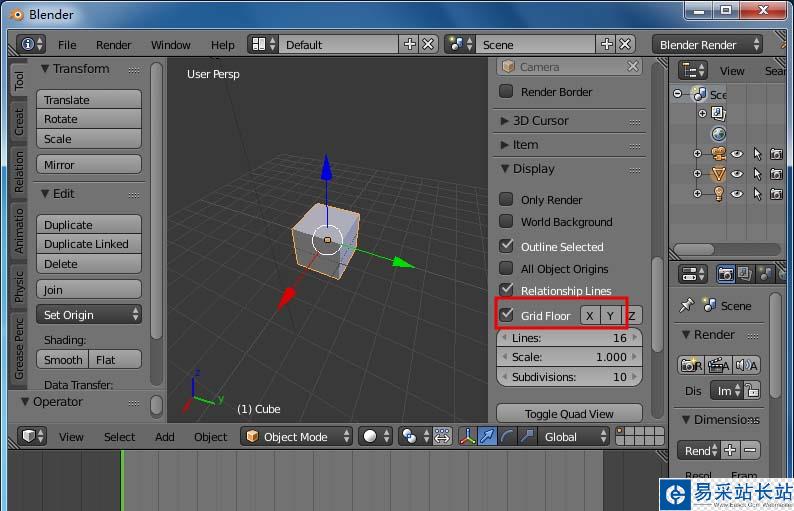Toggle the X axis line button
794x511 pixels.
589,316
